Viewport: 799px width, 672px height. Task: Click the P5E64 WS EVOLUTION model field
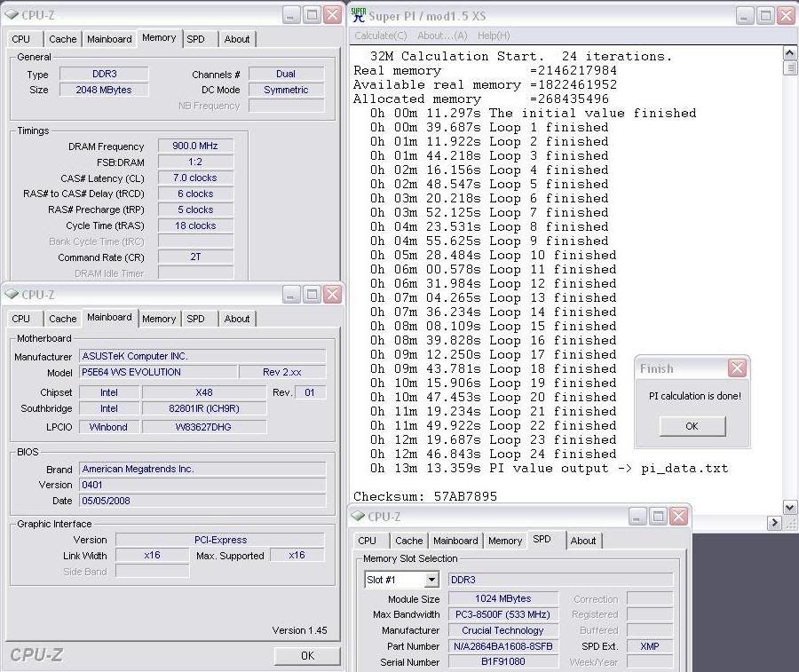159,373
